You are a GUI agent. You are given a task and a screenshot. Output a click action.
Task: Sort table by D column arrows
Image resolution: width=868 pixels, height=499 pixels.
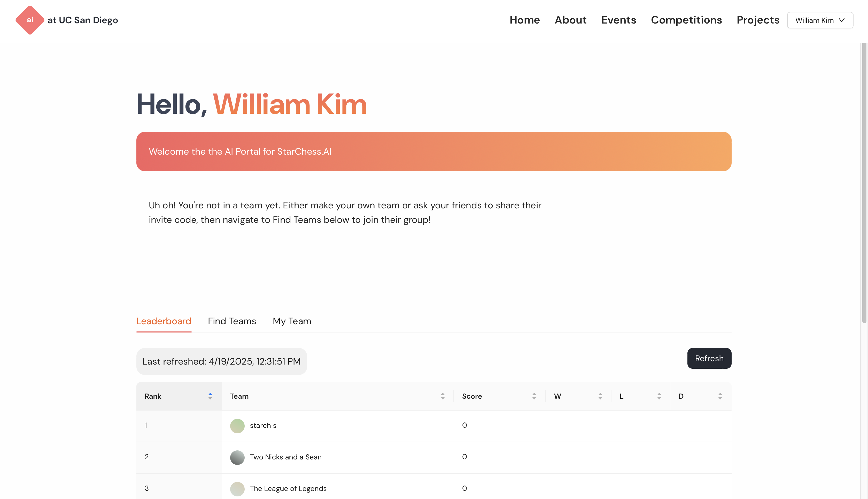pos(720,396)
